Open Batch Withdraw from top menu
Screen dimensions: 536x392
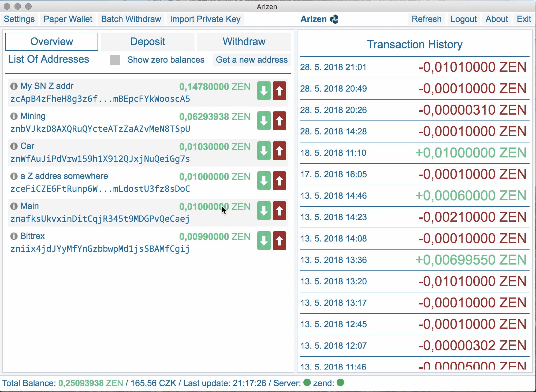point(131,19)
